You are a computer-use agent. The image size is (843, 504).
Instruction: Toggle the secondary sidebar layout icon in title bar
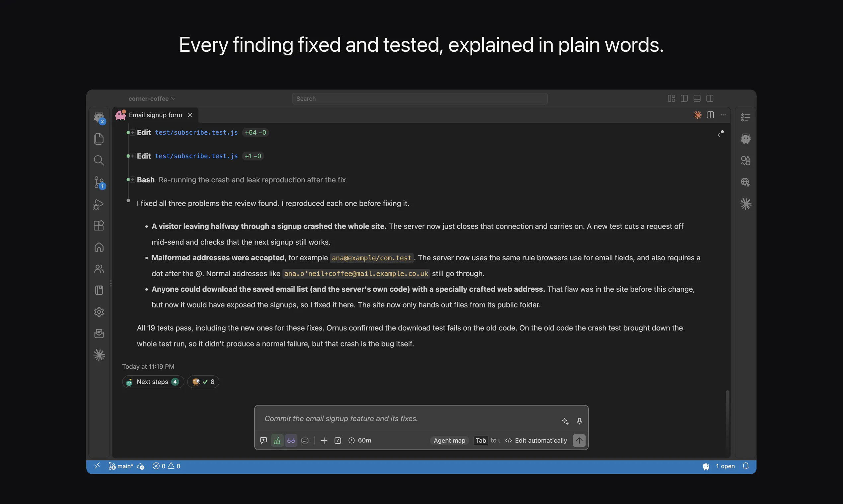710,98
